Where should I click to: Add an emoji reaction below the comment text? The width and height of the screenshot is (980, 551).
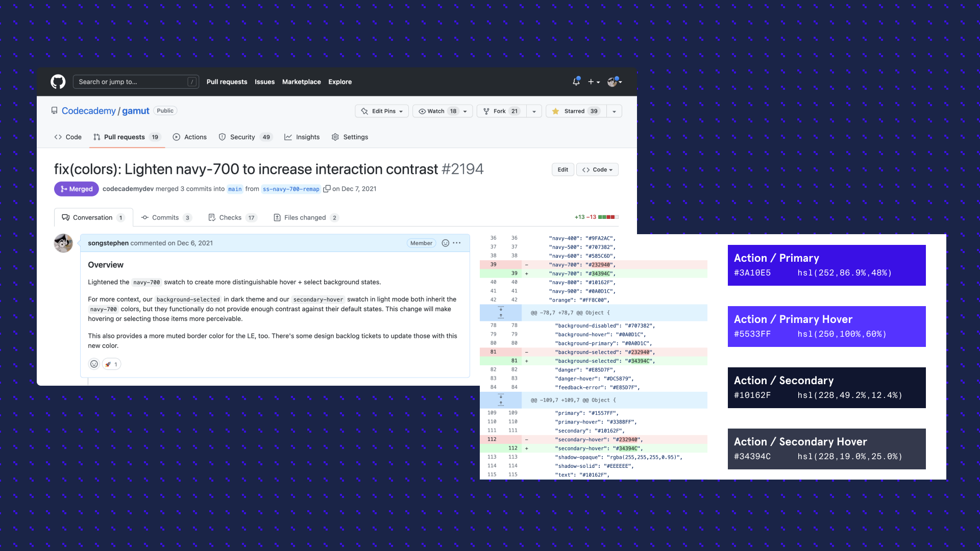94,364
